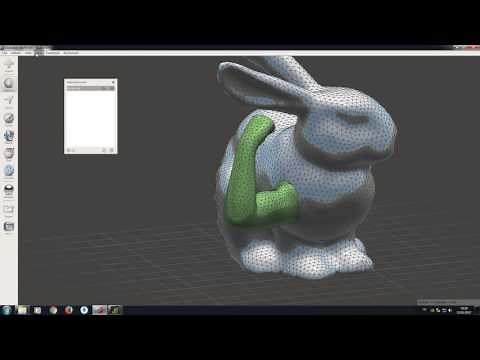Open the File menu
480x360 pixels.
(x=5, y=53)
